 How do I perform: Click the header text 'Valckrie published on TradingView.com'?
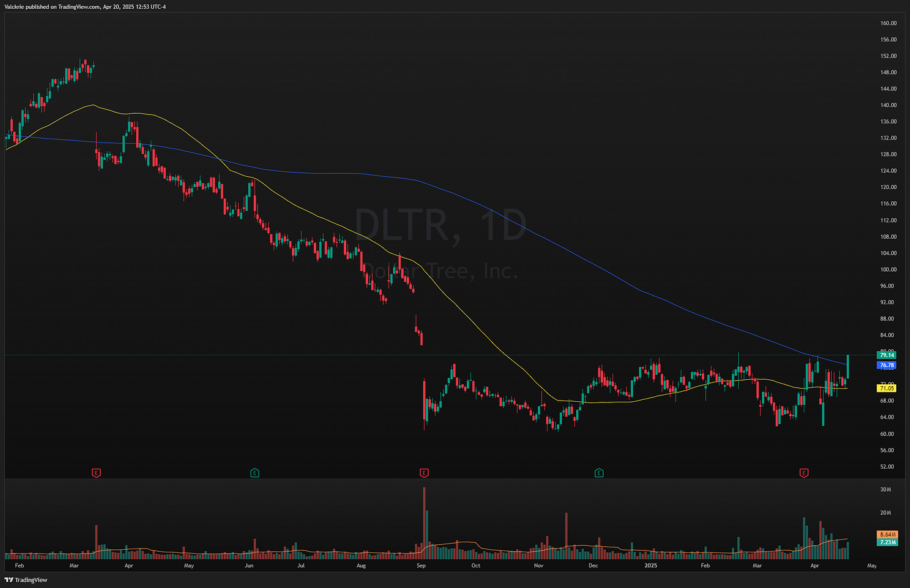click(52, 7)
